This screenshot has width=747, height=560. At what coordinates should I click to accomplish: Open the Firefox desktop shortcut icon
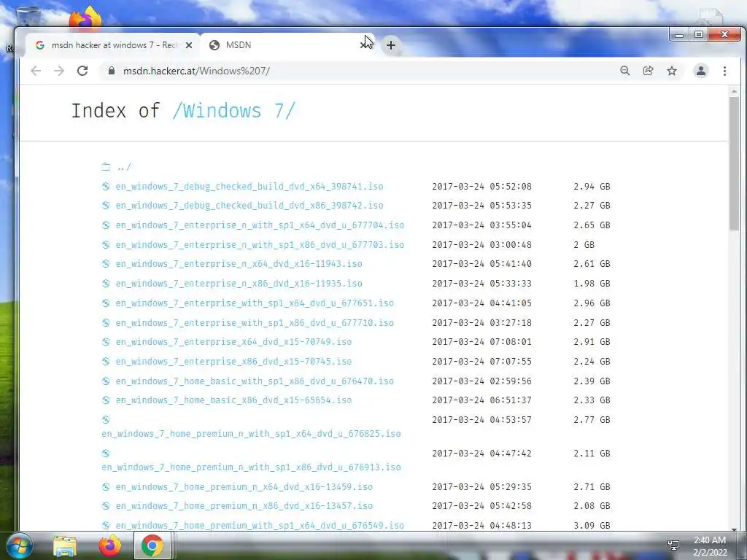coord(86,17)
